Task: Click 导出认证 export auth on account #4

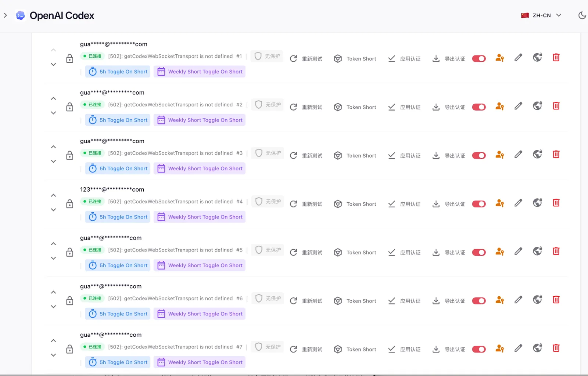Action: pos(449,204)
